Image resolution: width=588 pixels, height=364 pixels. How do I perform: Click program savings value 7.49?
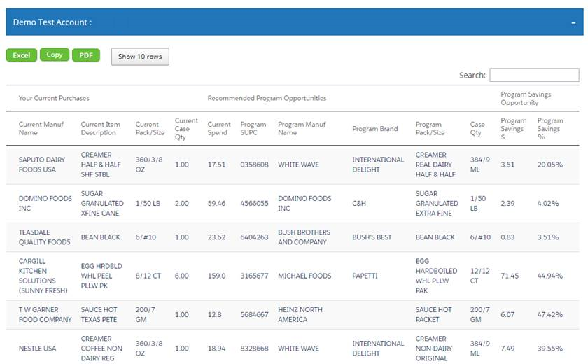coord(507,349)
